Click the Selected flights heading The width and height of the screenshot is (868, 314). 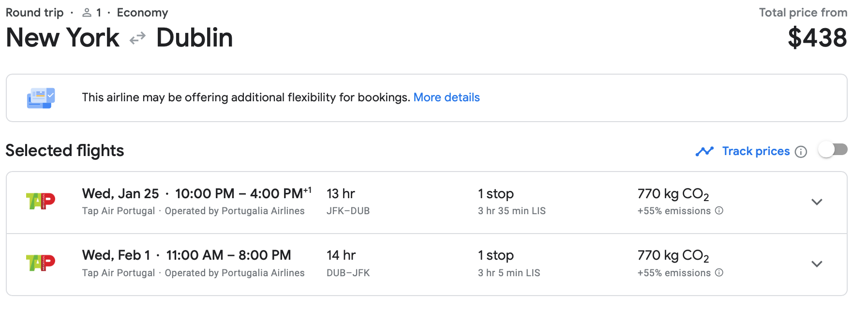[65, 151]
